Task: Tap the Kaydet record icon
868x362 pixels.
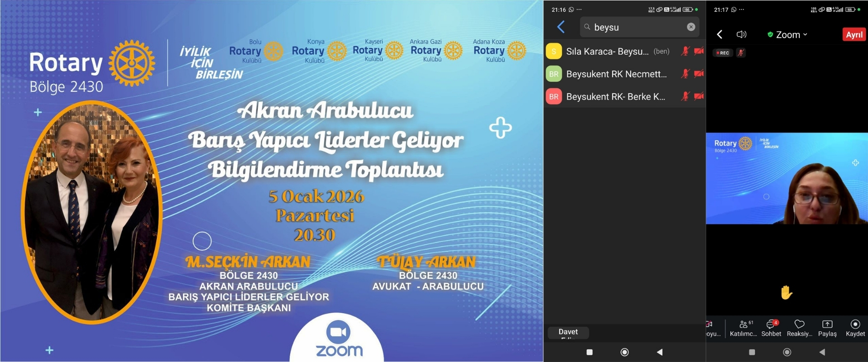Action: pyautogui.click(x=855, y=328)
